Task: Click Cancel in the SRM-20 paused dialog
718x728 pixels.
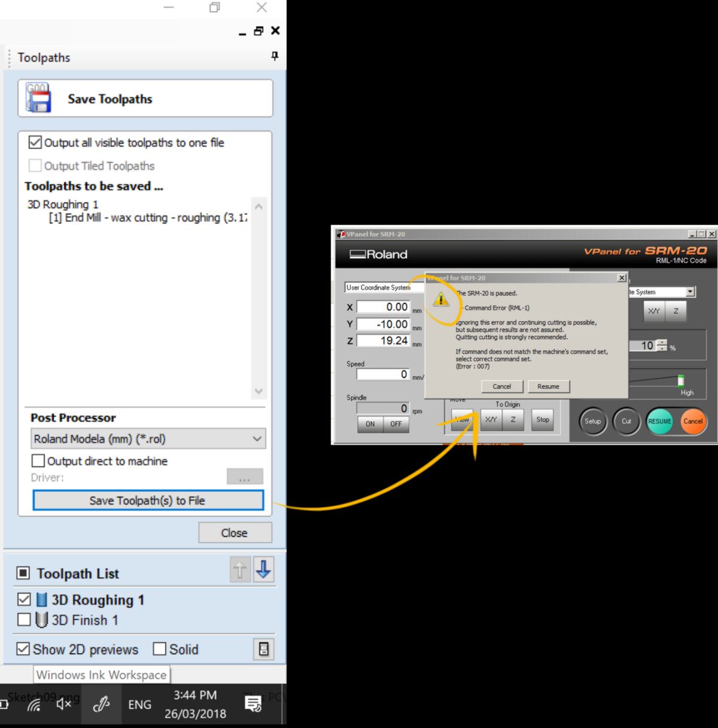Action: click(x=502, y=386)
